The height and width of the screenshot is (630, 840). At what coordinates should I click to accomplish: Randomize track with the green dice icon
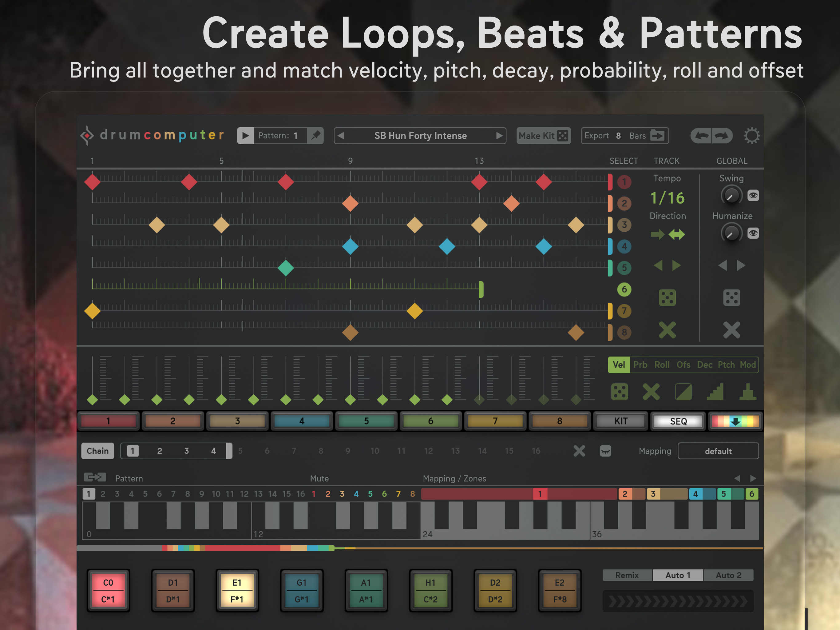tap(667, 297)
